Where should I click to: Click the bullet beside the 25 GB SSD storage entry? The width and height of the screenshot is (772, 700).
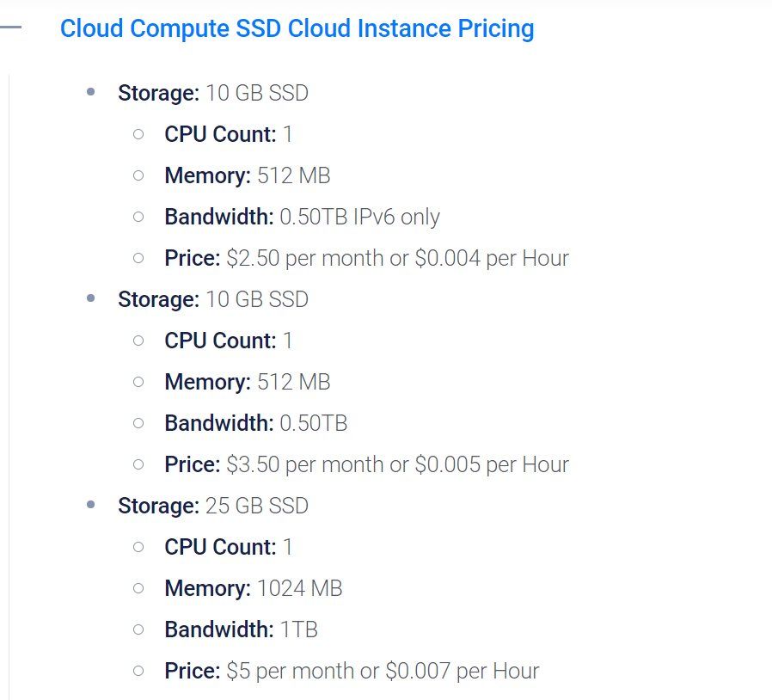click(90, 505)
